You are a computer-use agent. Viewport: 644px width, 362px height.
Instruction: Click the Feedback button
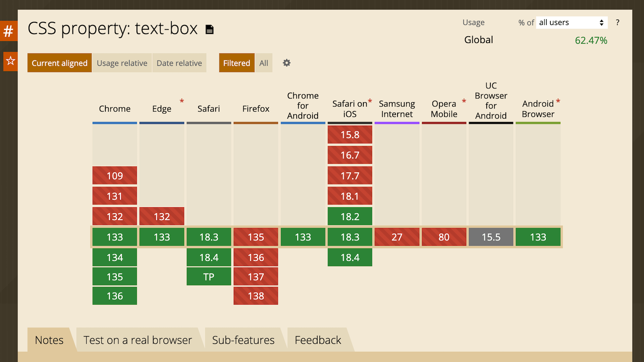coord(318,340)
